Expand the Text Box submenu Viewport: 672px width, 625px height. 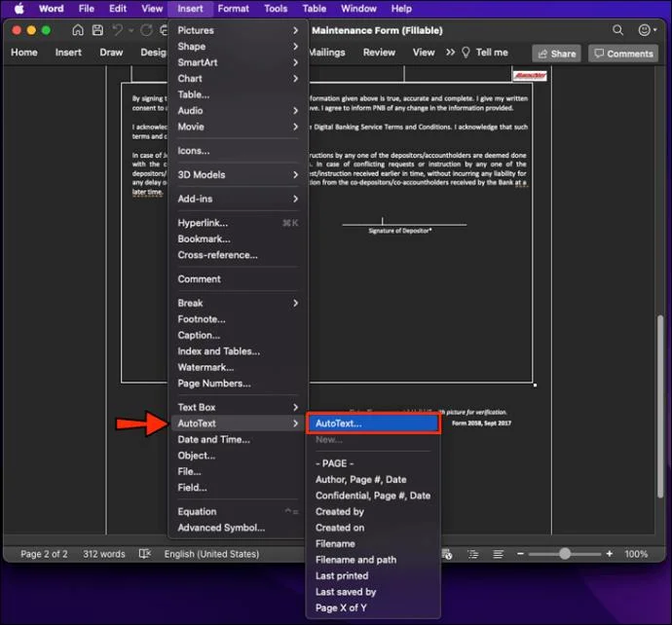click(x=238, y=407)
